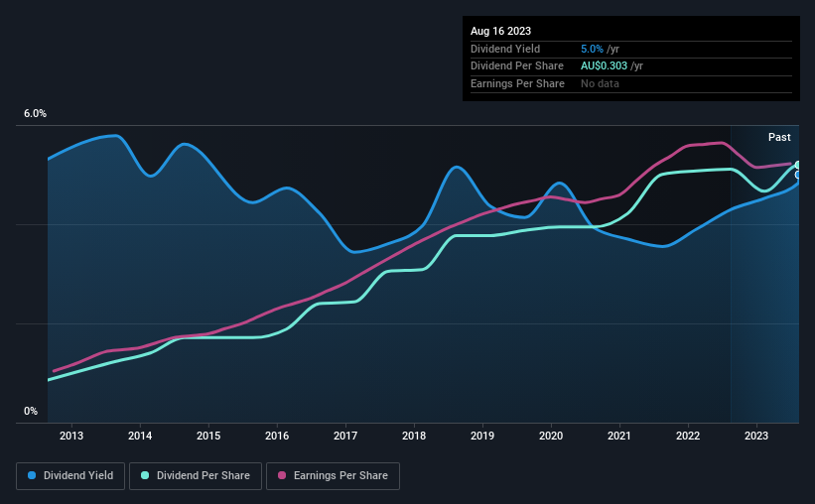815x504 pixels.
Task: Select the 2022 x-axis year label
Action: pos(688,436)
